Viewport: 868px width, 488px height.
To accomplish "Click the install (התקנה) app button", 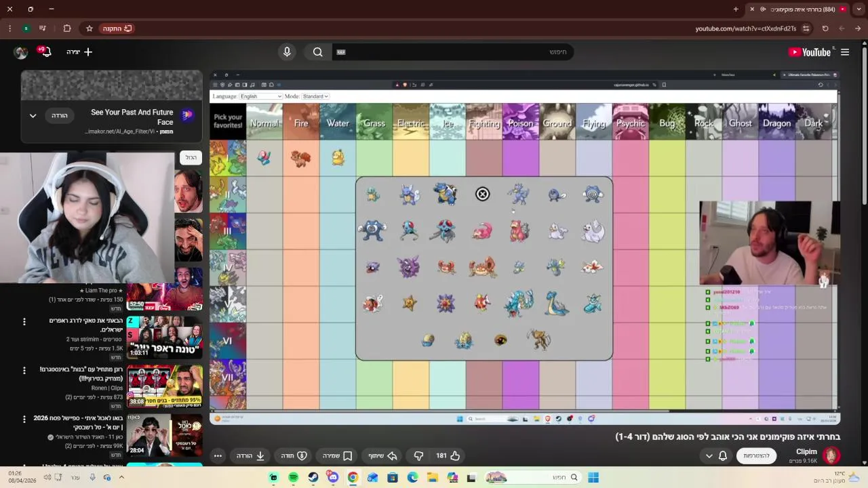I will (117, 28).
